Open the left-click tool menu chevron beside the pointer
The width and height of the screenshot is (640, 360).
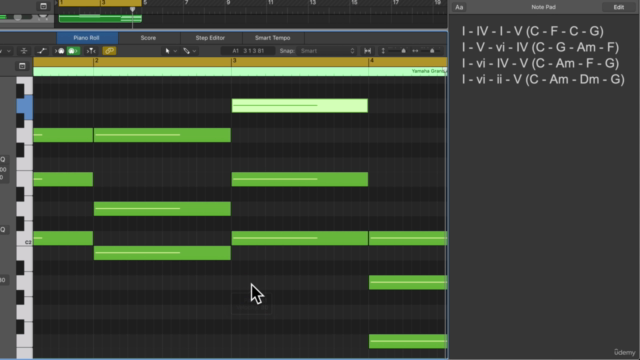(176, 51)
